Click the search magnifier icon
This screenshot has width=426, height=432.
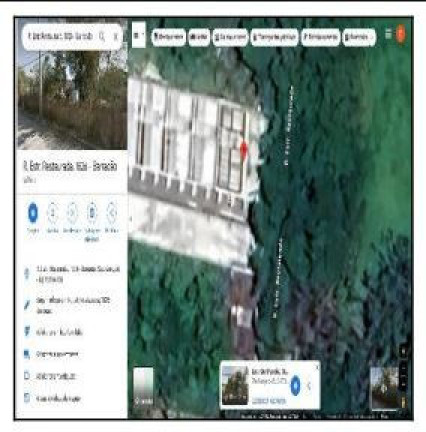pyautogui.click(x=102, y=36)
